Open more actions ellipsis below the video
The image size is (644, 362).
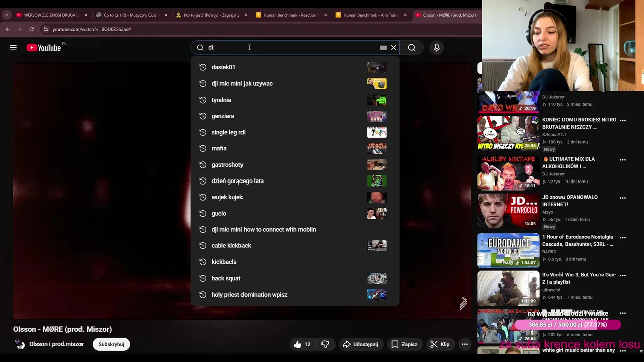465,344
